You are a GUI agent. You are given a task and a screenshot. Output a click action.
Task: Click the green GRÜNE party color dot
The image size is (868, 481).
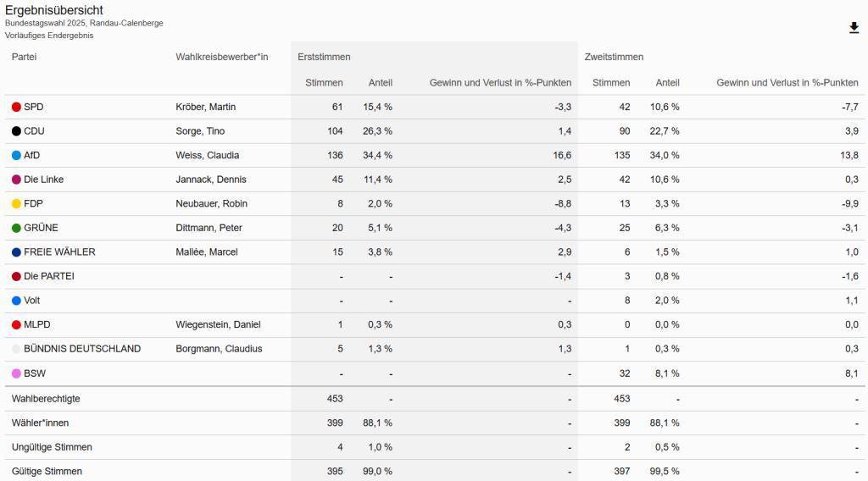[x=16, y=229]
